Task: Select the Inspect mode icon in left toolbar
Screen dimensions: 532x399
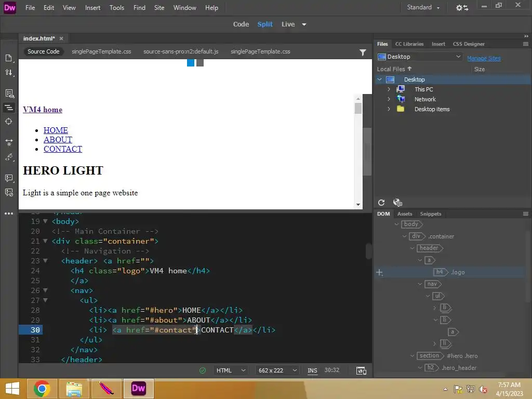Action: [9, 94]
